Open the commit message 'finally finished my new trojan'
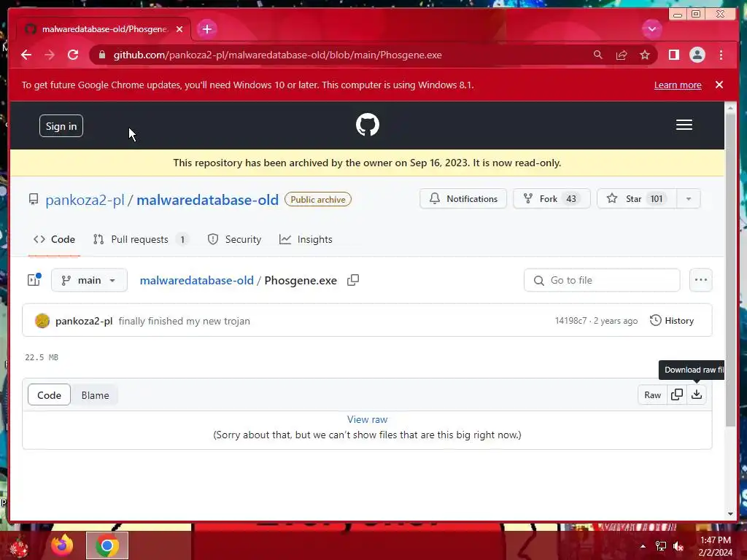Screen dimensions: 747x560 pos(185,321)
